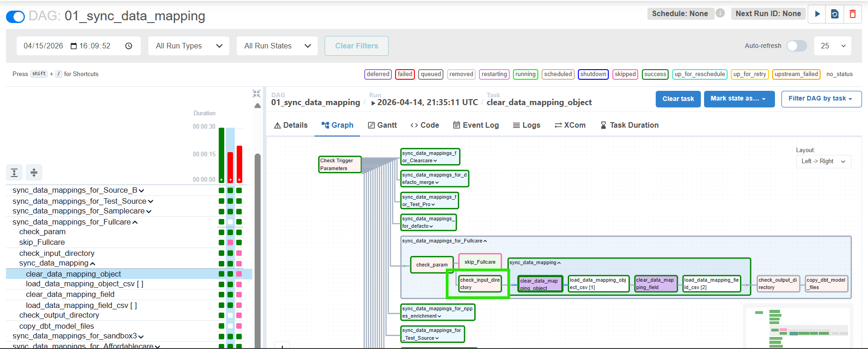Viewport: 868px width, 349px height.
Task: Click the clear_data_mapping_field graph node
Action: (656, 284)
